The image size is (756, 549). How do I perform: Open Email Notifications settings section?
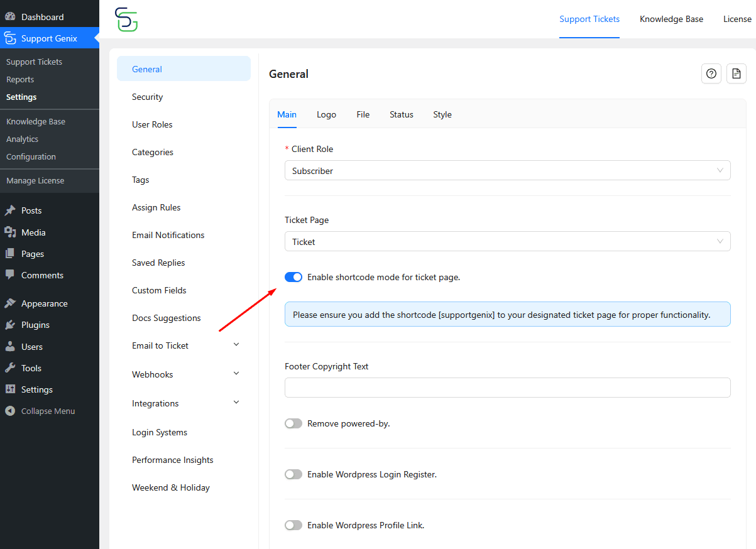[184, 235]
